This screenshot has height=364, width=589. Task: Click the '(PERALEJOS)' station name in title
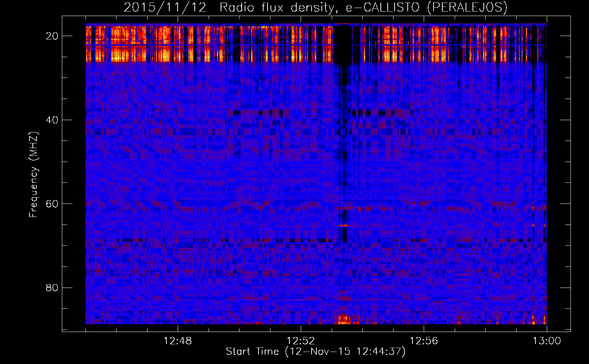click(467, 8)
